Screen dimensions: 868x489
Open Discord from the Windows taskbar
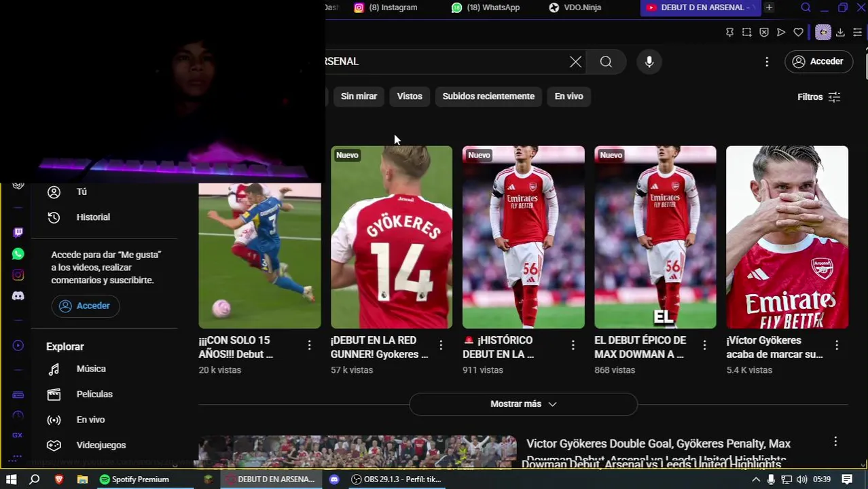[333, 479]
